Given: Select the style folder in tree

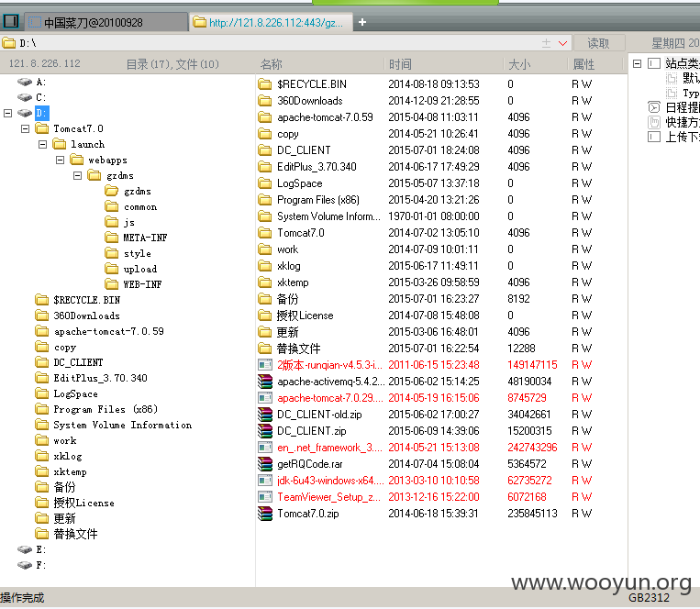Looking at the screenshot, I should (138, 253).
